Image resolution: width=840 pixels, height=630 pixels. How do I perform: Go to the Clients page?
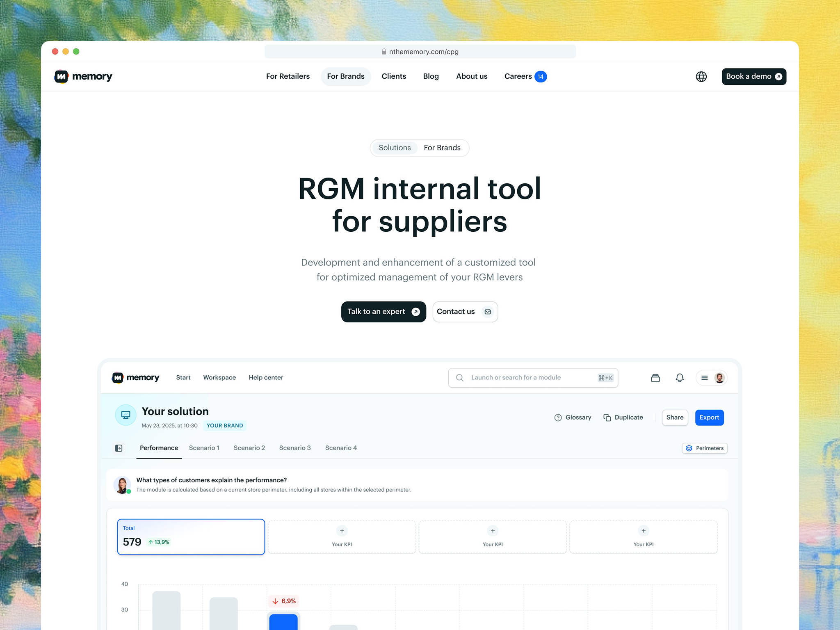point(394,77)
